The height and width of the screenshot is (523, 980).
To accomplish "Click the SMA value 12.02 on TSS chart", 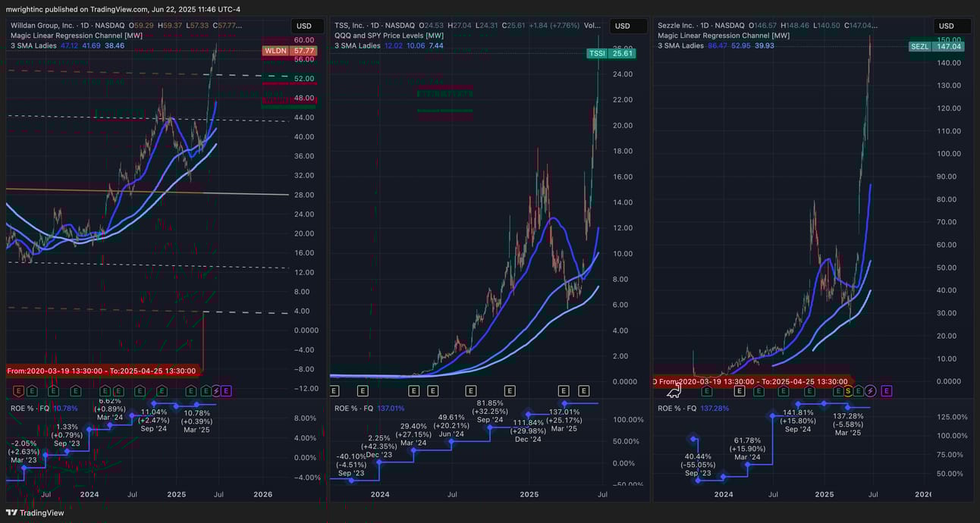I will [x=394, y=45].
